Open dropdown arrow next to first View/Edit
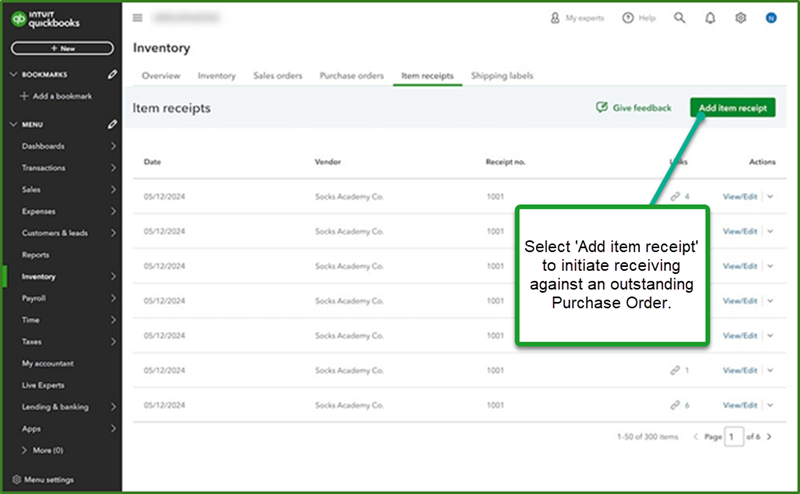Screen dimensions: 800x494 pyautogui.click(x=769, y=197)
